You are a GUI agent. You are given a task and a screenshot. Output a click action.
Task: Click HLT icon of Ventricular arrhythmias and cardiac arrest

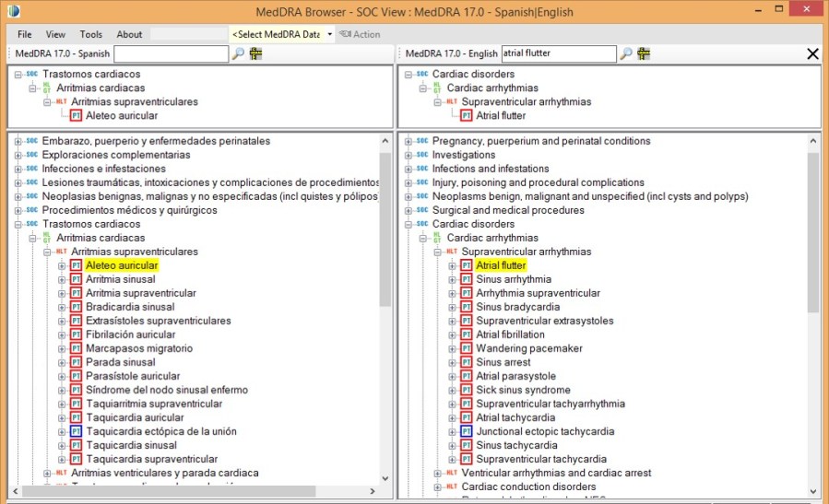coord(453,473)
